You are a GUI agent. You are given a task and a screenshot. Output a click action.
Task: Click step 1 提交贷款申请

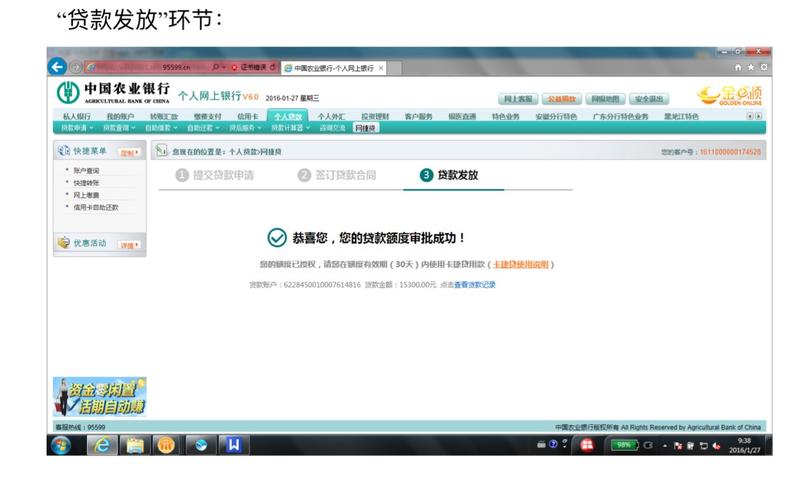tap(214, 175)
